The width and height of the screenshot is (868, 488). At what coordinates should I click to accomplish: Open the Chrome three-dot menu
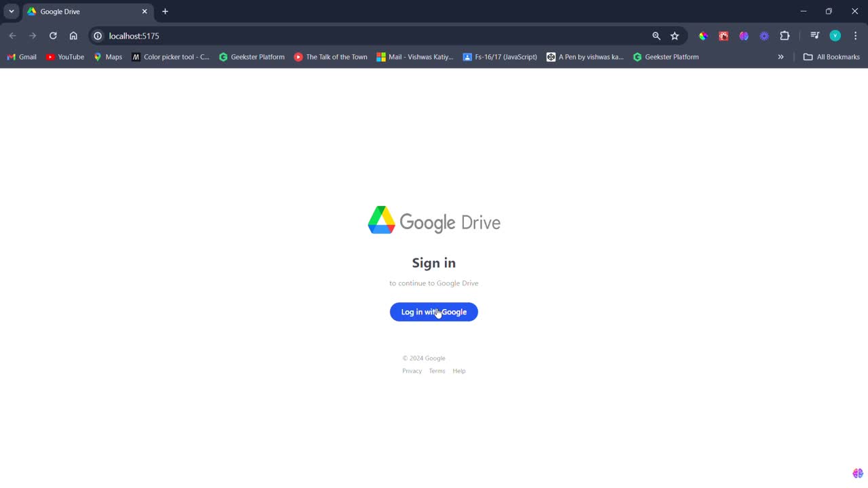pos(855,36)
